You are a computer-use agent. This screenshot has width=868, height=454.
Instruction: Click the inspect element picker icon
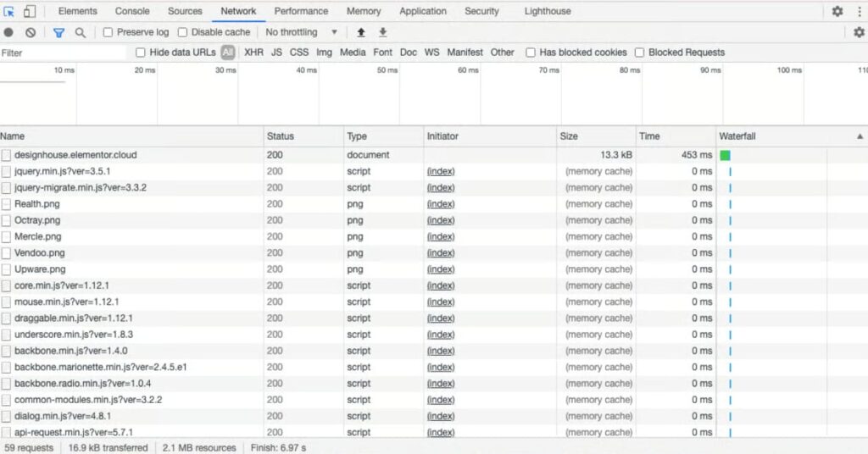click(x=10, y=12)
